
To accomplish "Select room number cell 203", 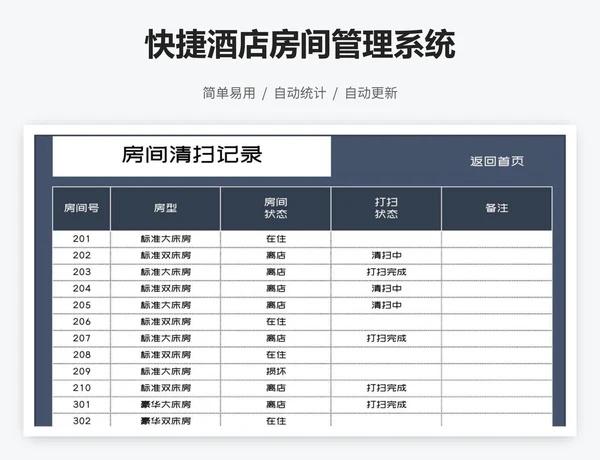I will point(82,272).
